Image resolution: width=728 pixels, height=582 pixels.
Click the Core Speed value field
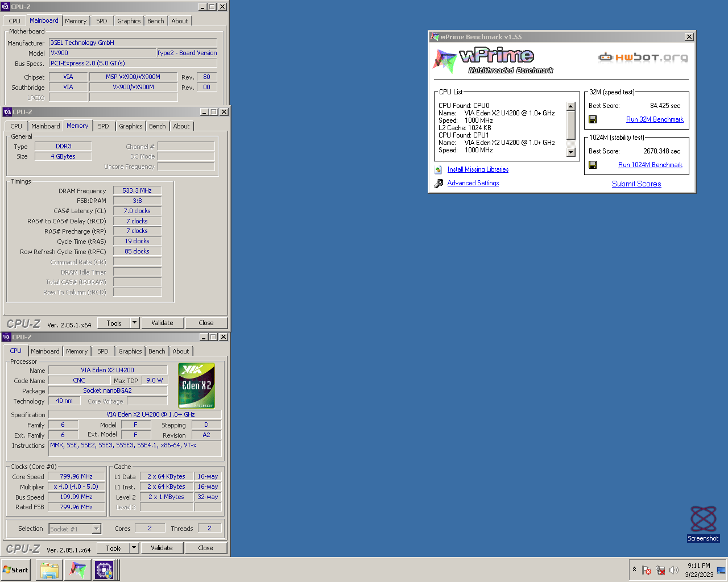tap(76, 476)
